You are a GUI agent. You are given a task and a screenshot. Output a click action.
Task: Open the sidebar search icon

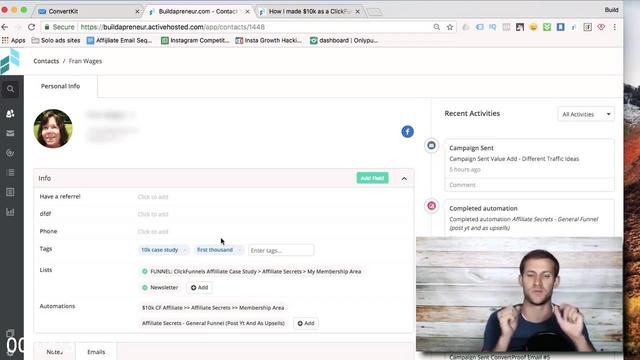(10, 89)
